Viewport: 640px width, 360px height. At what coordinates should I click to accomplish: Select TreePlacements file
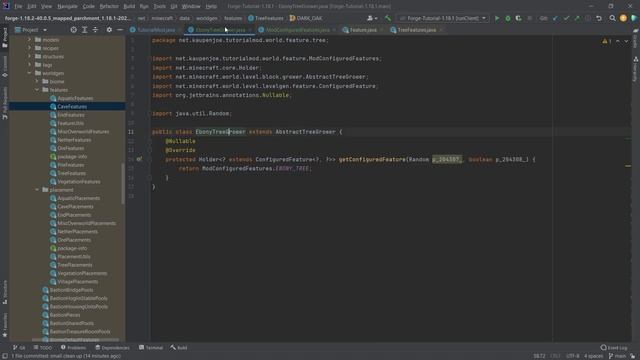pyautogui.click(x=75, y=265)
